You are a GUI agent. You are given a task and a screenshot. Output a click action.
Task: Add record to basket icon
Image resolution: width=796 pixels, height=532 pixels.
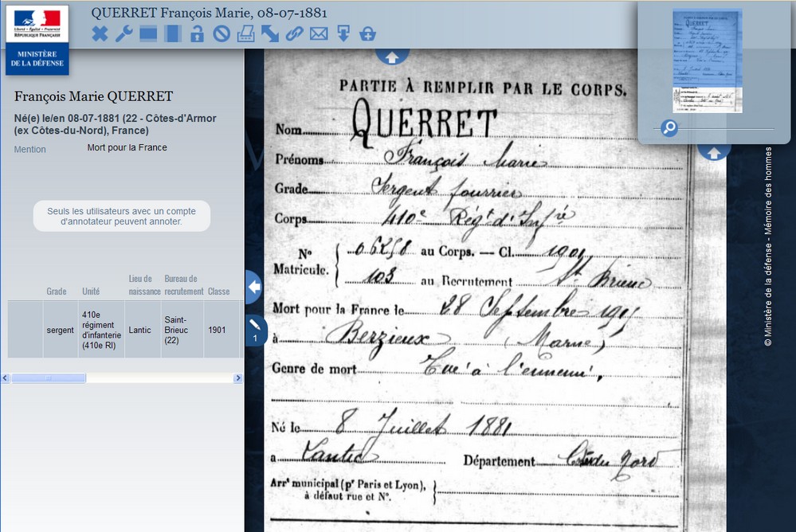point(367,33)
